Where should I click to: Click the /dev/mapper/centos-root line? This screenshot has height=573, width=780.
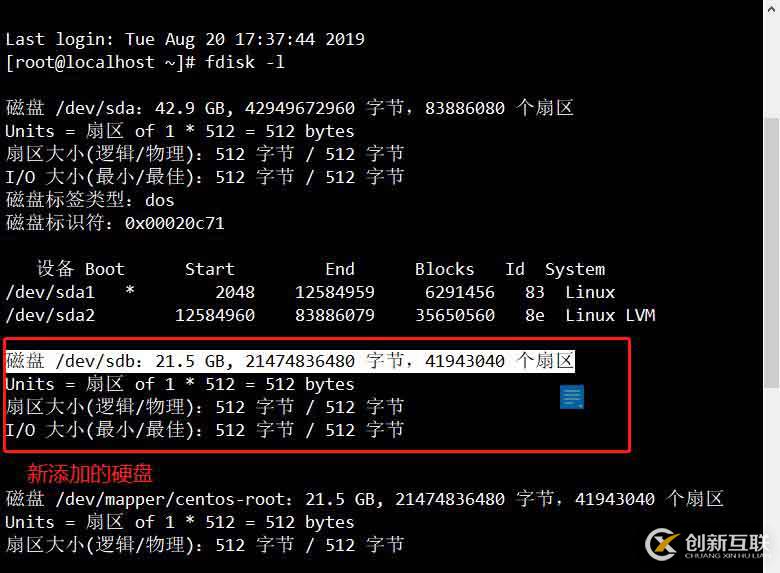tap(365, 498)
